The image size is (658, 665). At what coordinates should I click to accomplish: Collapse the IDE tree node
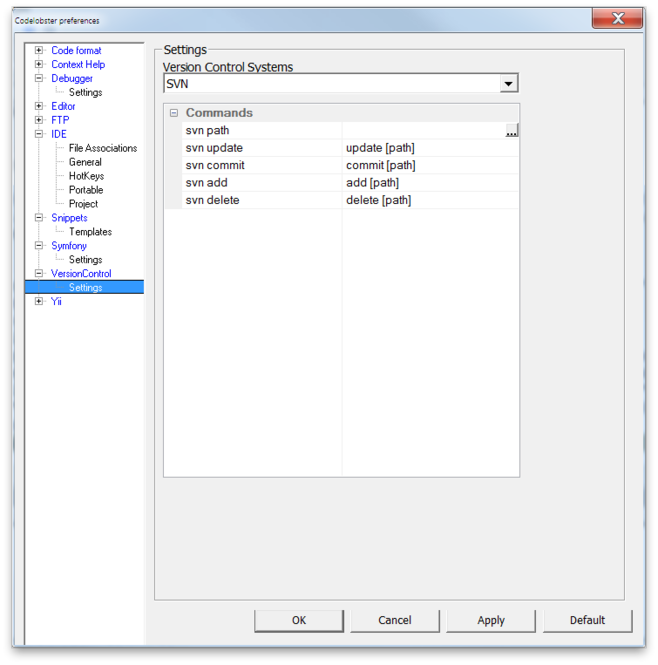point(39,134)
